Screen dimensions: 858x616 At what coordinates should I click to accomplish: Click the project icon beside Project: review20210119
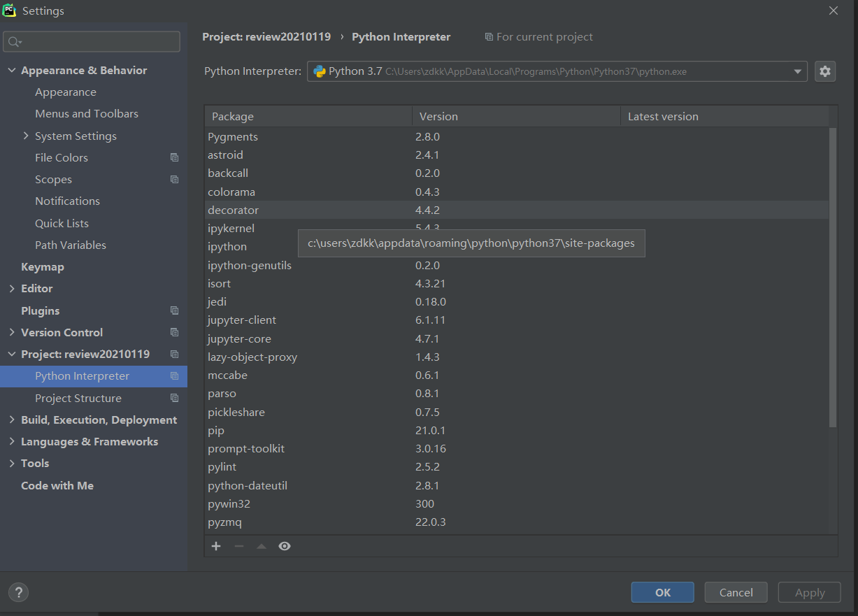175,354
